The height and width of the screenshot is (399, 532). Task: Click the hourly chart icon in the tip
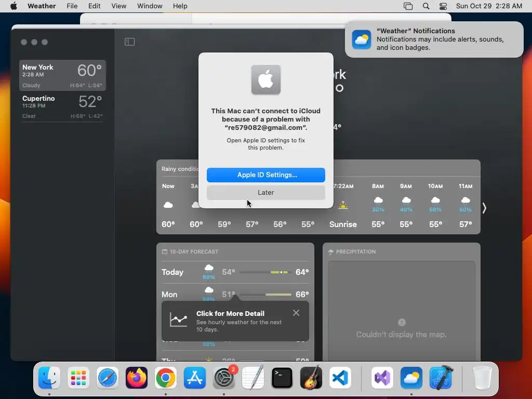(179, 320)
